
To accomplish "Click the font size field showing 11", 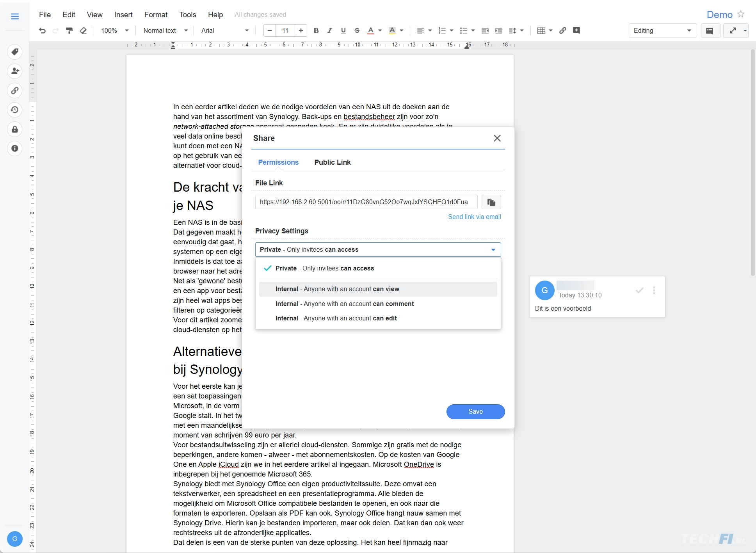I will pos(285,30).
